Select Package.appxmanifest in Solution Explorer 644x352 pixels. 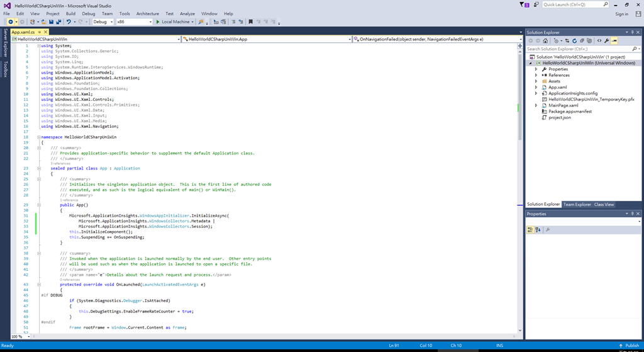point(570,111)
